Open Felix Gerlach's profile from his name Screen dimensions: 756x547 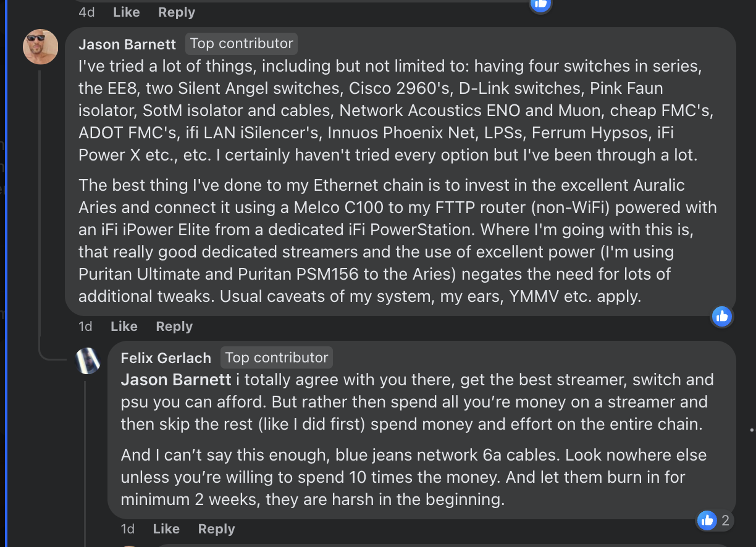pos(166,358)
